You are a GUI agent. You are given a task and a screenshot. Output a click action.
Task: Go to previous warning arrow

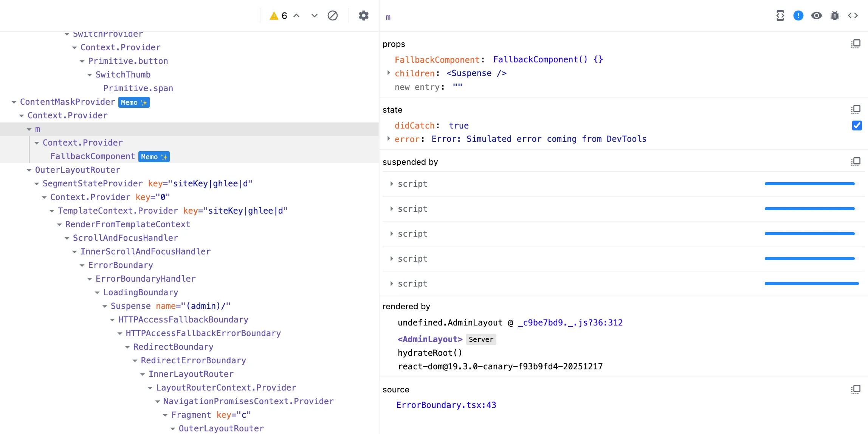tap(297, 15)
